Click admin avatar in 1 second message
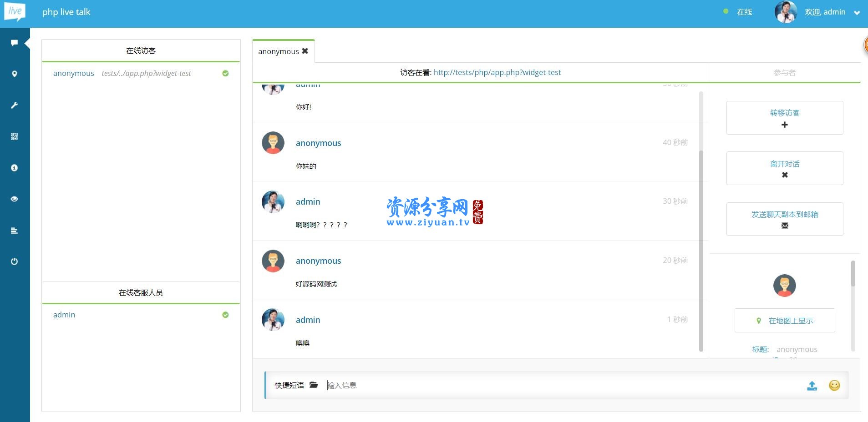The width and height of the screenshot is (868, 422). click(273, 320)
